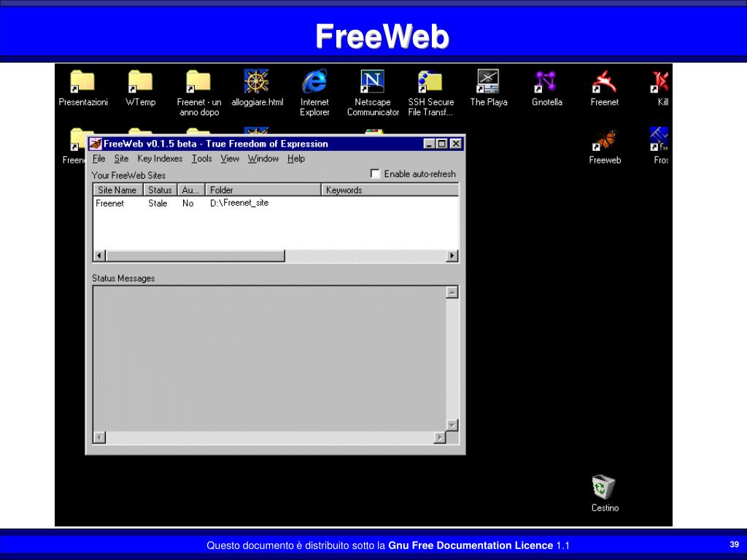Maximize the FreeWeb window

coord(441,144)
